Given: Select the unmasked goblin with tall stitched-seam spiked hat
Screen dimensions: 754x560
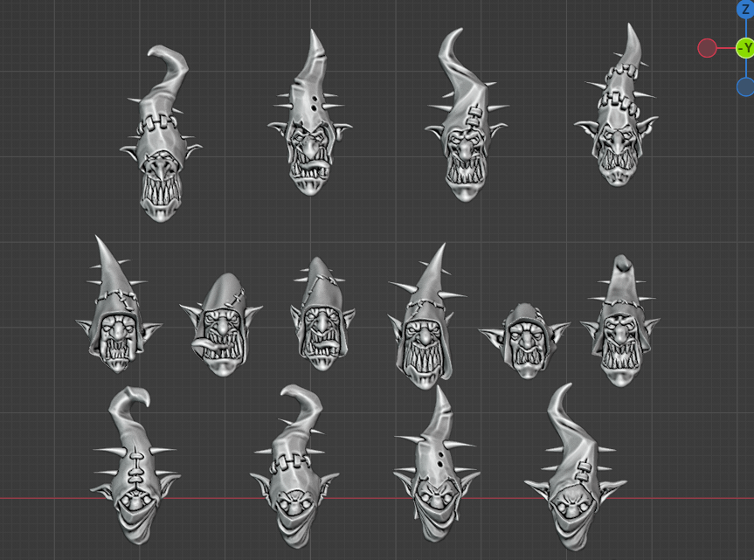Looking at the screenshot, I should pyautogui.click(x=617, y=131).
